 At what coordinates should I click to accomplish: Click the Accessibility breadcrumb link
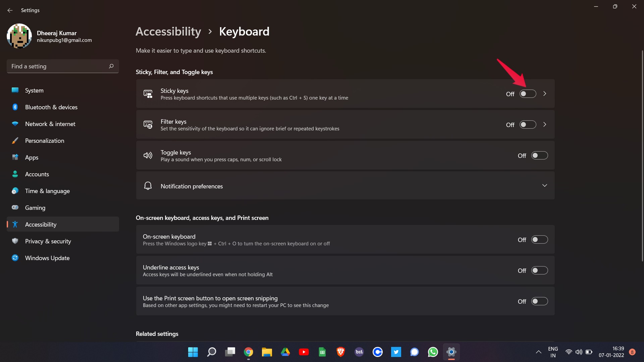[168, 32]
